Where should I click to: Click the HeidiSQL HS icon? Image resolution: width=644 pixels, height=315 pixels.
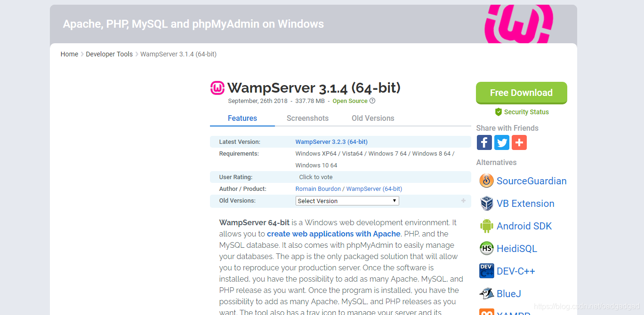pos(486,248)
